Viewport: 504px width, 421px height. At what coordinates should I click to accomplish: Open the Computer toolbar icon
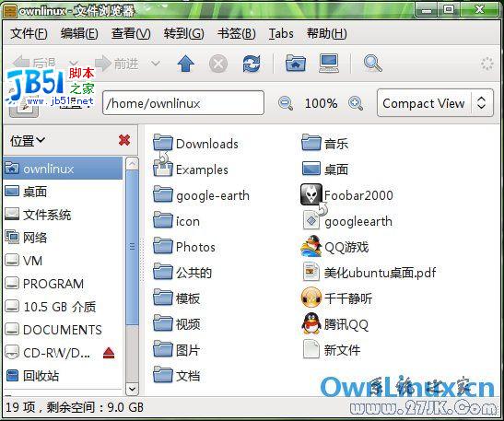coord(329,63)
